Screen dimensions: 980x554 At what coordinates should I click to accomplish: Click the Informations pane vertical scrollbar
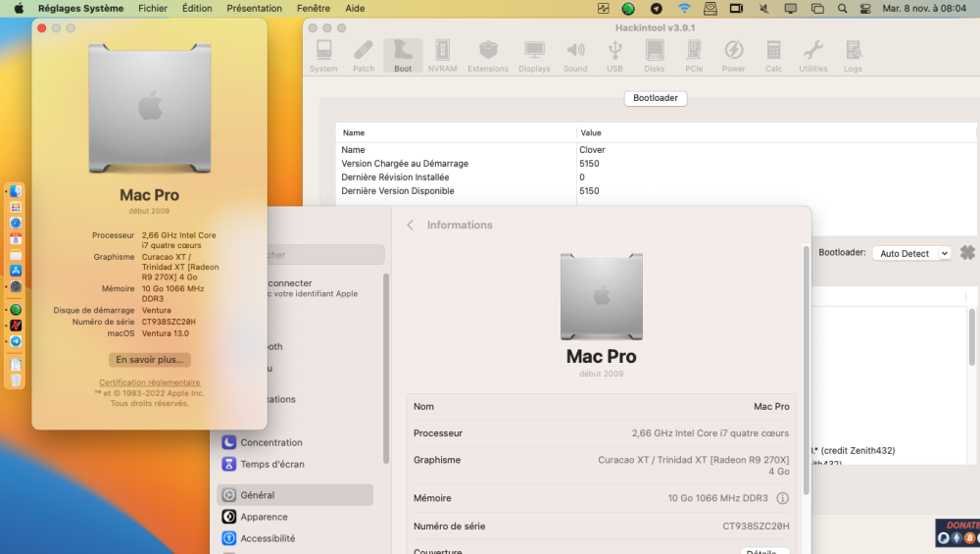tap(807, 371)
